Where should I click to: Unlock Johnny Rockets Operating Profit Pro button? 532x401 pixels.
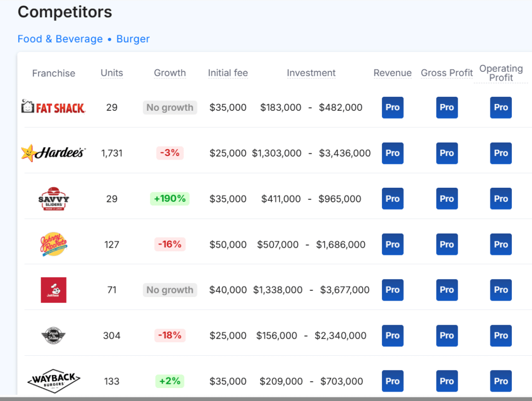pos(501,244)
